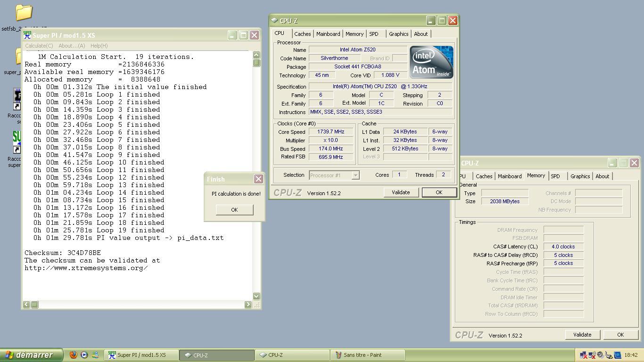644x362 pixels.
Task: Click Validate in rear CPU-Z Memory window
Action: pyautogui.click(x=582, y=335)
